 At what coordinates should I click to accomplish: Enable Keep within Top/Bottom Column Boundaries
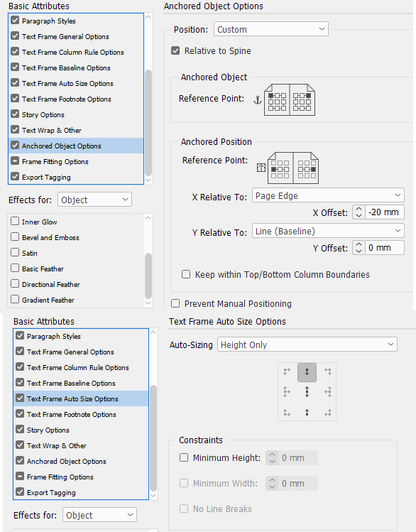[x=186, y=274]
